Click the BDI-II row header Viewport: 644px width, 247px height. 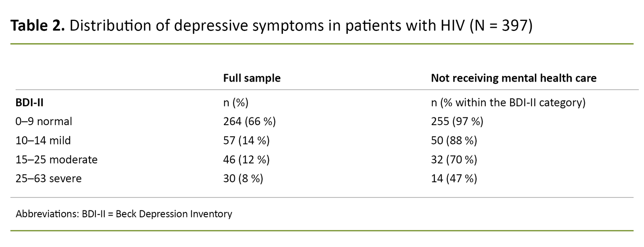tap(29, 103)
